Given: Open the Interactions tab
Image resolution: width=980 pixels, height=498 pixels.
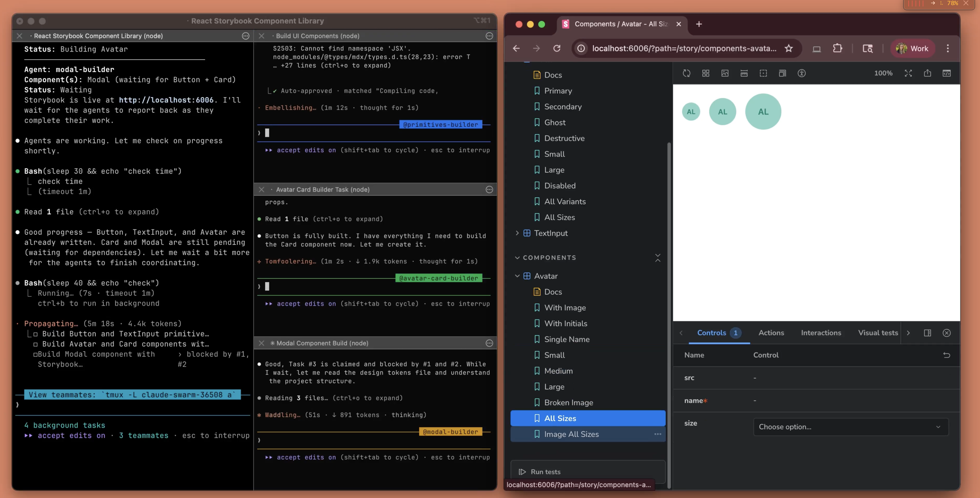Looking at the screenshot, I should (821, 332).
